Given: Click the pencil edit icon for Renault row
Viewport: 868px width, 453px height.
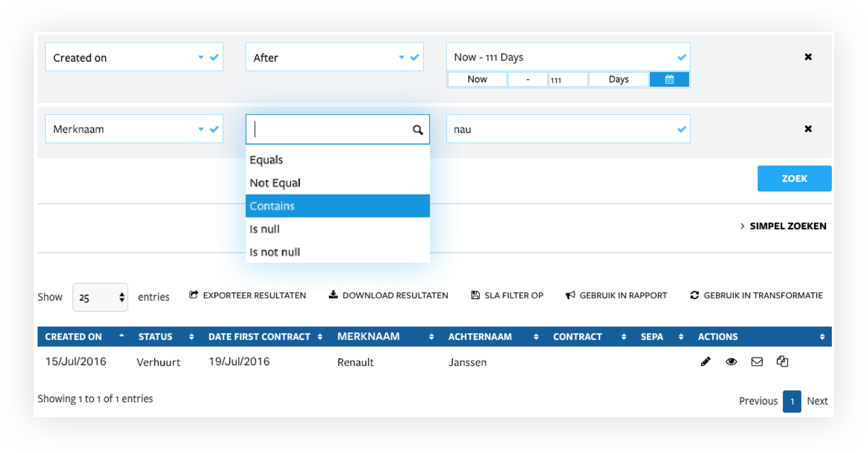Looking at the screenshot, I should click(706, 362).
